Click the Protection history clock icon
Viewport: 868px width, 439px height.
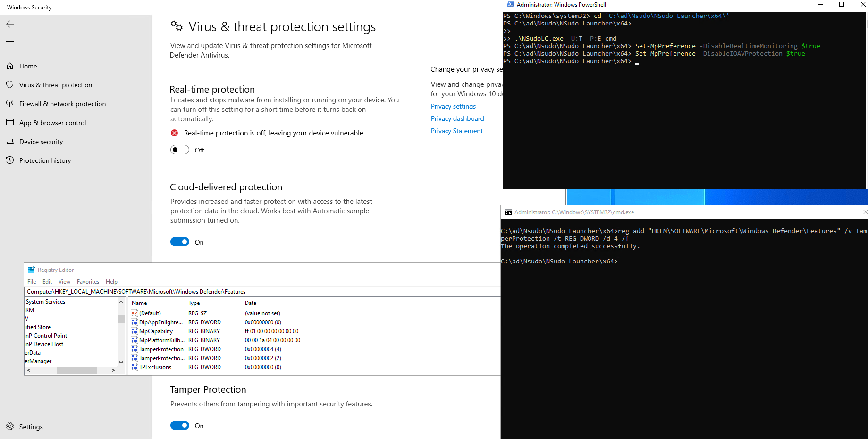pyautogui.click(x=10, y=160)
